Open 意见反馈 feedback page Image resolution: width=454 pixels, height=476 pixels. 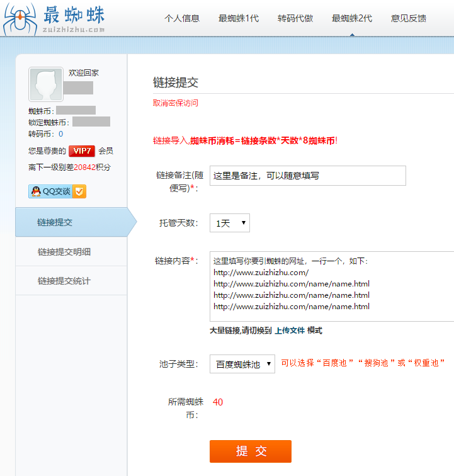(x=409, y=18)
